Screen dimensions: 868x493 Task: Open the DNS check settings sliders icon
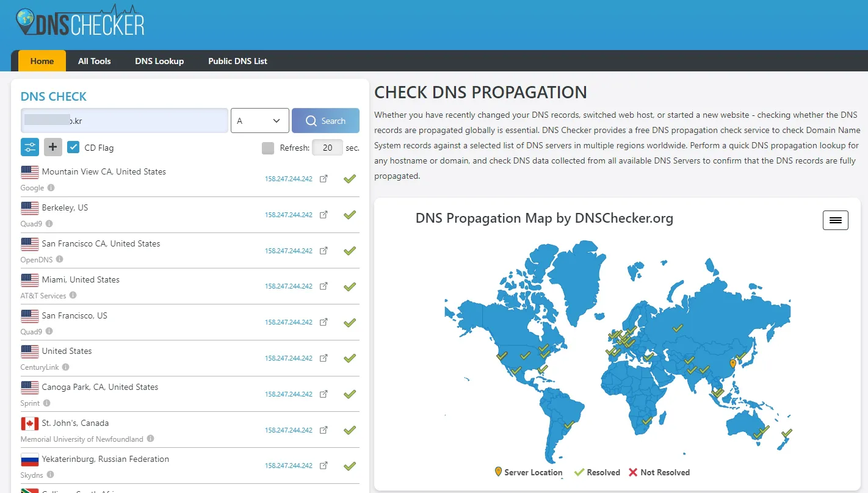click(30, 147)
